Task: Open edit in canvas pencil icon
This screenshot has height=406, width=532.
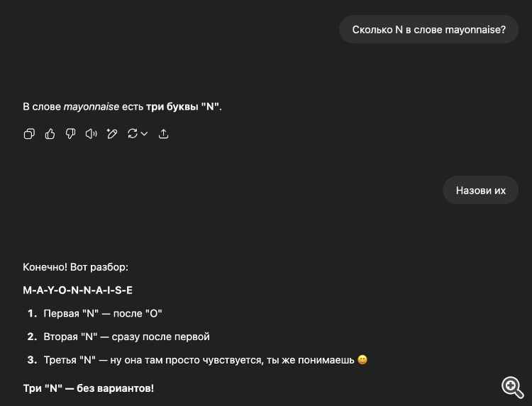Action: coord(111,134)
